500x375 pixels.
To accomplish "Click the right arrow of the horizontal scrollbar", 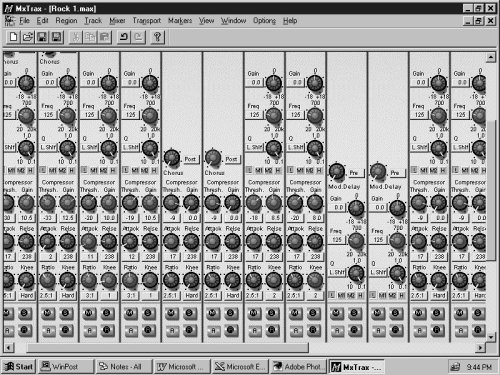I will [480, 348].
